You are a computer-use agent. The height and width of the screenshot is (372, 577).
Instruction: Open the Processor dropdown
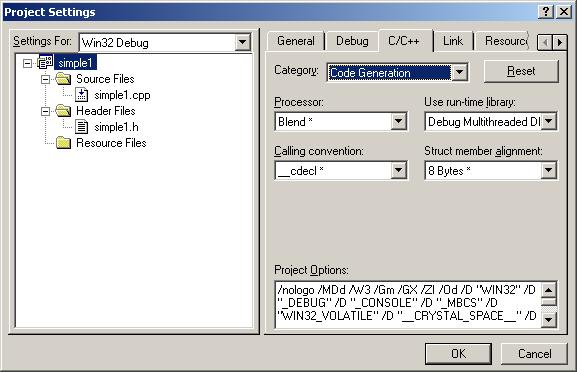pyautogui.click(x=399, y=121)
